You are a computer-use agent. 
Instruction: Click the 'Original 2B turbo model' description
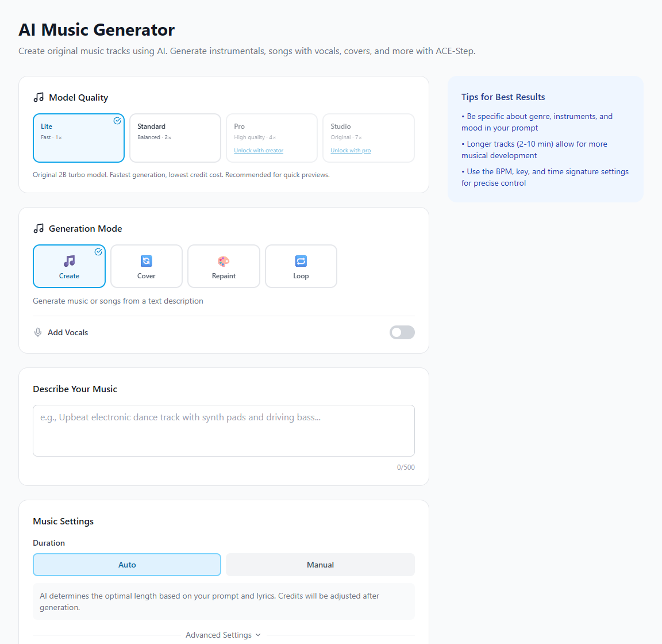181,175
